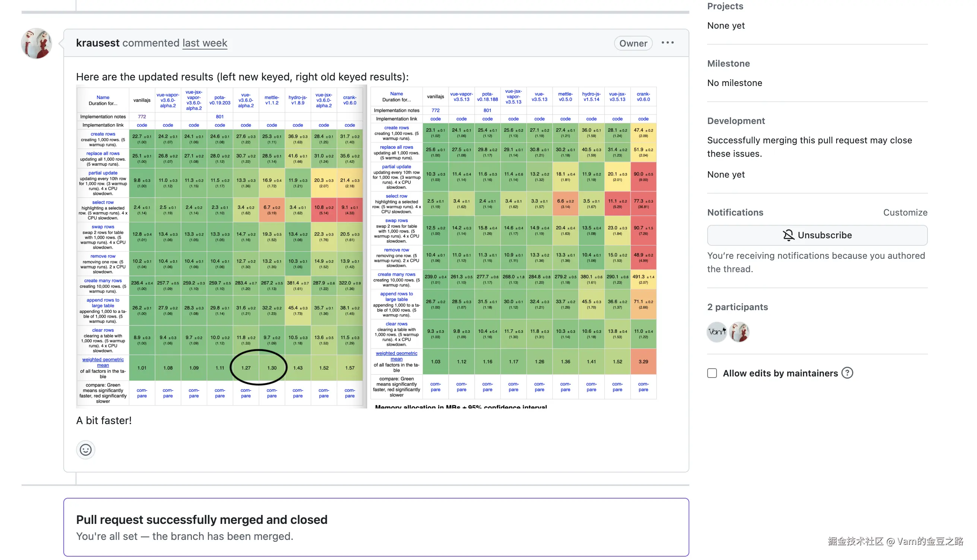
Task: Click the circled 1.27 weighted mean cell
Action: coord(246,368)
